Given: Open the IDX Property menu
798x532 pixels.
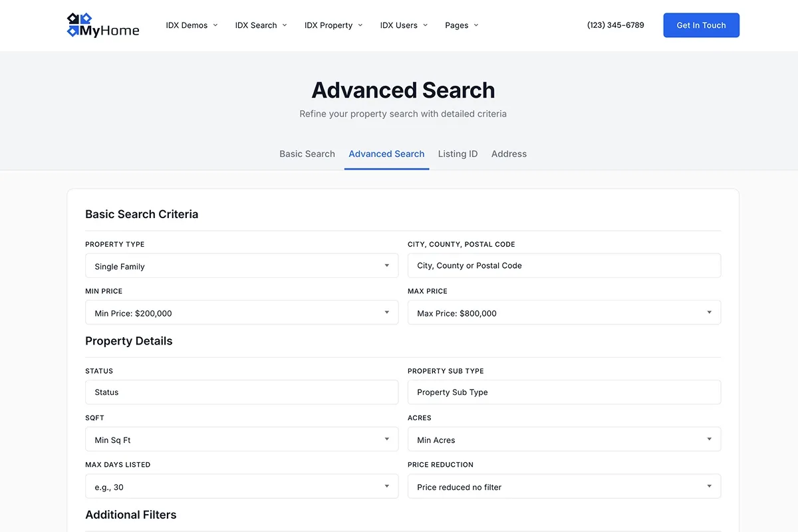Looking at the screenshot, I should (333, 25).
